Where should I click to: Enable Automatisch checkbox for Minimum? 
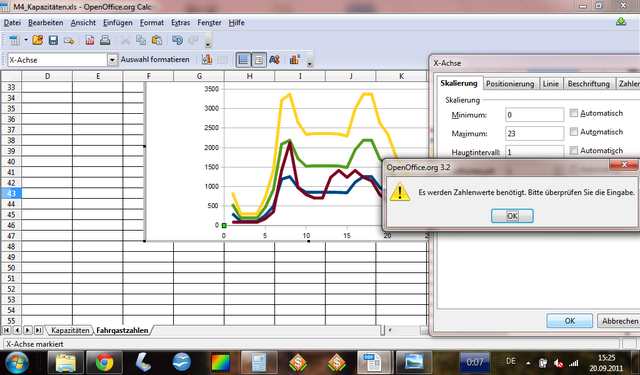[573, 113]
